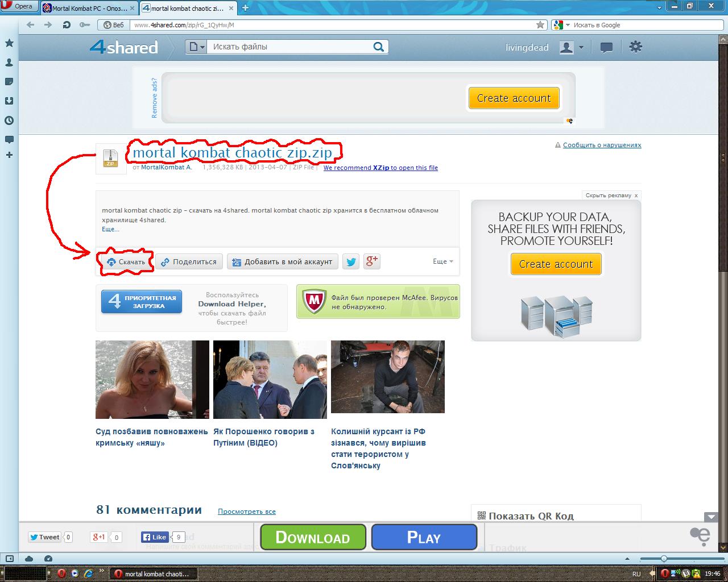Click the Веб site info badge
The image size is (728, 582).
coord(113,25)
